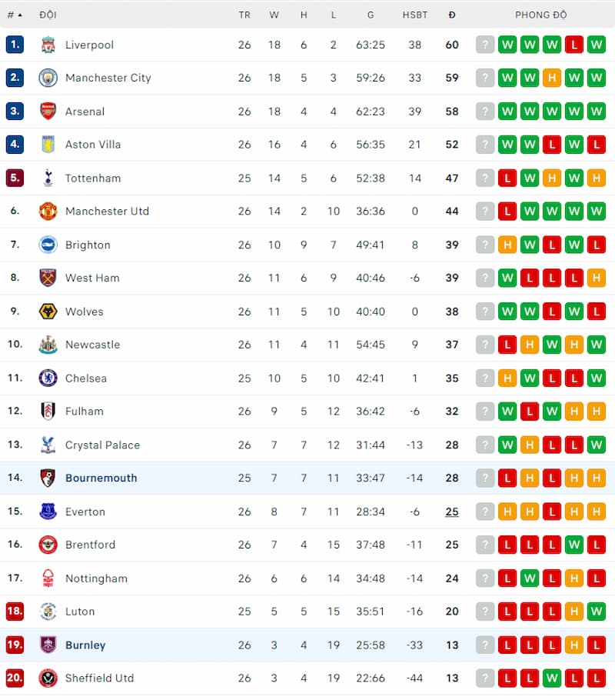Click the Chelsea club logo

click(x=48, y=378)
